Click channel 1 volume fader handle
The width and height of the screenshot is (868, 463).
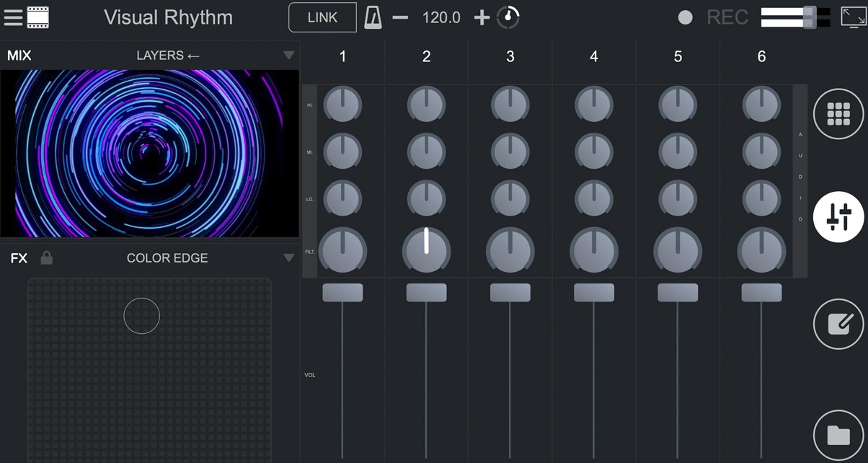(x=342, y=292)
